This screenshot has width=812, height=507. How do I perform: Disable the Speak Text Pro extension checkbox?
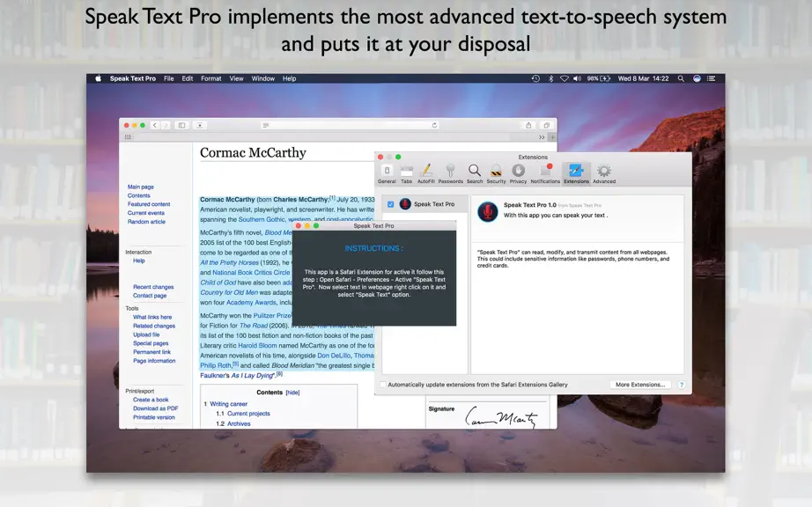tap(390, 204)
